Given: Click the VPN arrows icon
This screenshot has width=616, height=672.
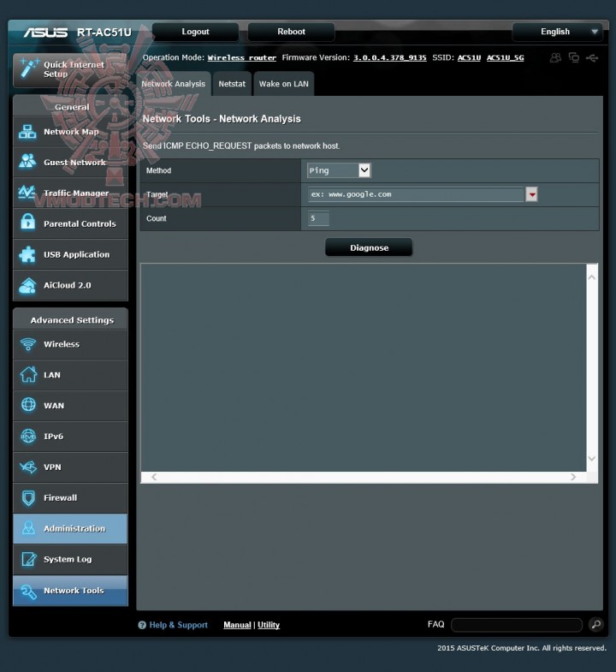Looking at the screenshot, I should tap(28, 467).
